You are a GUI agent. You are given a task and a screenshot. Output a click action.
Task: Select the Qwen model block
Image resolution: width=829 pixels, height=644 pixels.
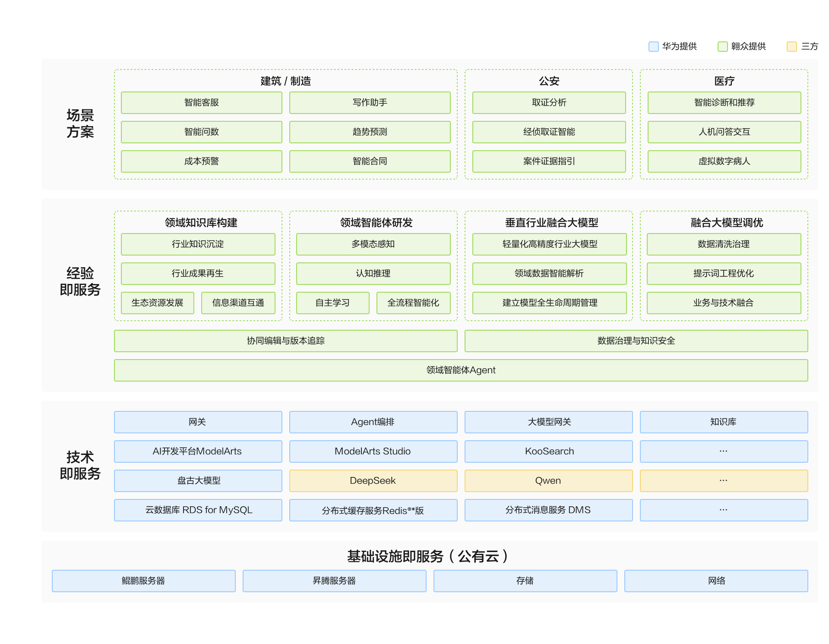pos(548,481)
